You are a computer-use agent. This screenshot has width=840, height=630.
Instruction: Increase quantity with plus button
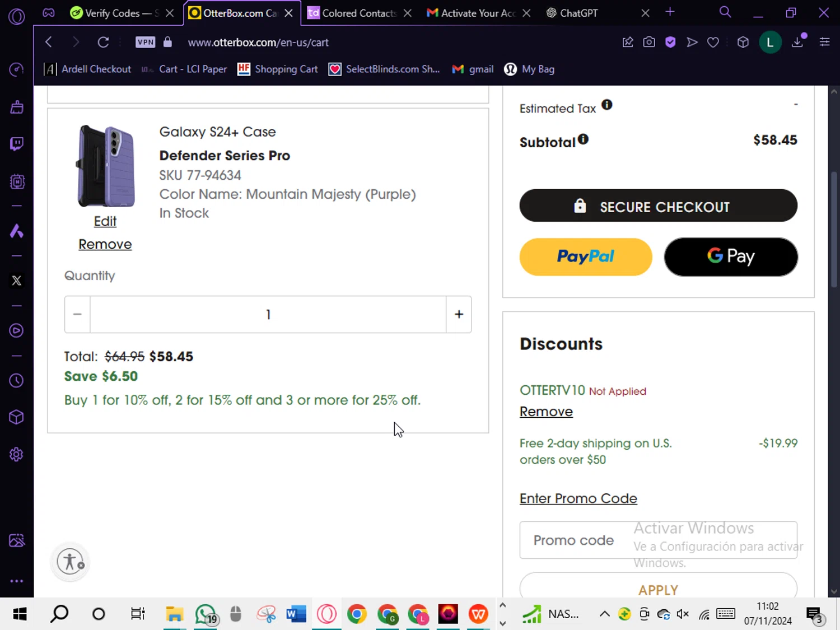point(459,314)
